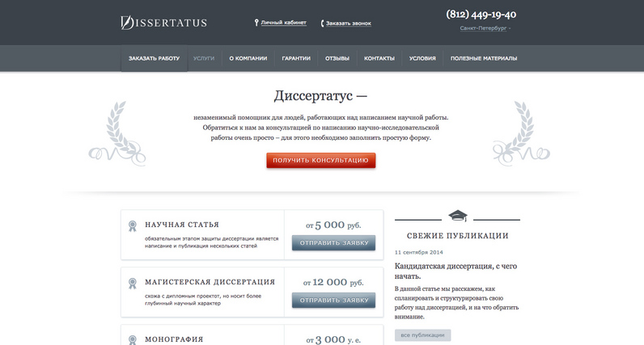644x345 pixels.
Task: Click the Диссертатус — main heading
Action: point(320,95)
